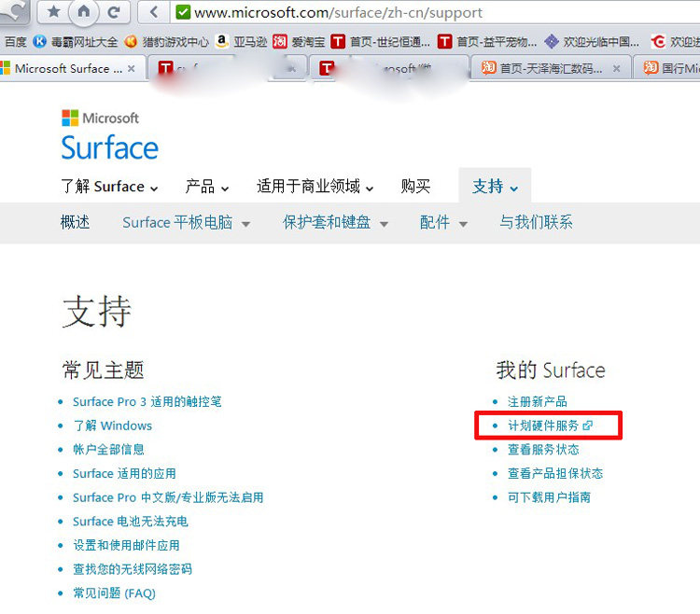Click the bookmark star icon
The image size is (700, 614).
coord(53,11)
